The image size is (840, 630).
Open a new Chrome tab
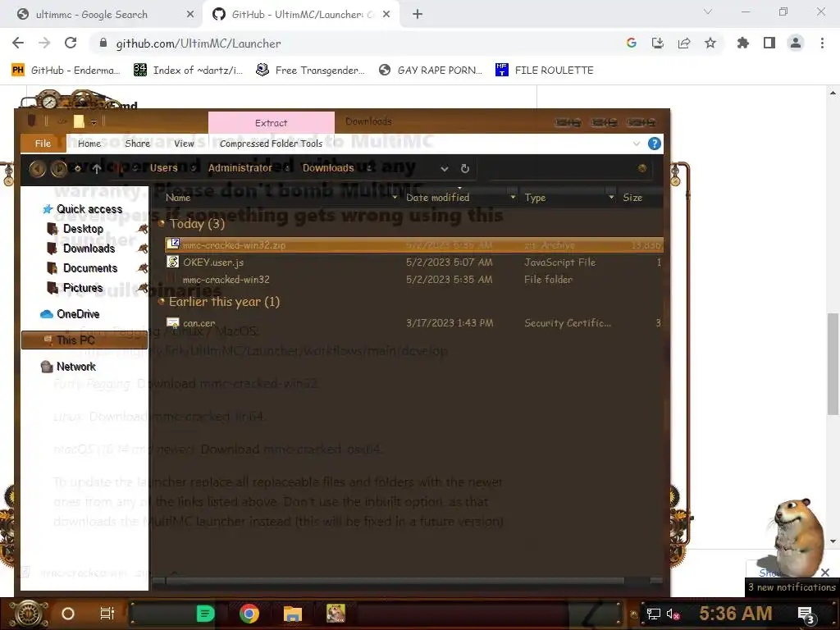[418, 15]
